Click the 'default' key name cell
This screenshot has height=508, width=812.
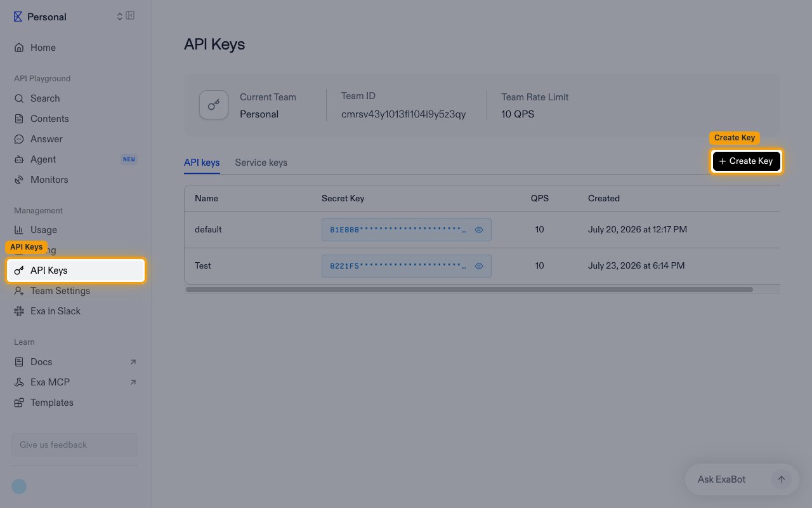coord(208,229)
